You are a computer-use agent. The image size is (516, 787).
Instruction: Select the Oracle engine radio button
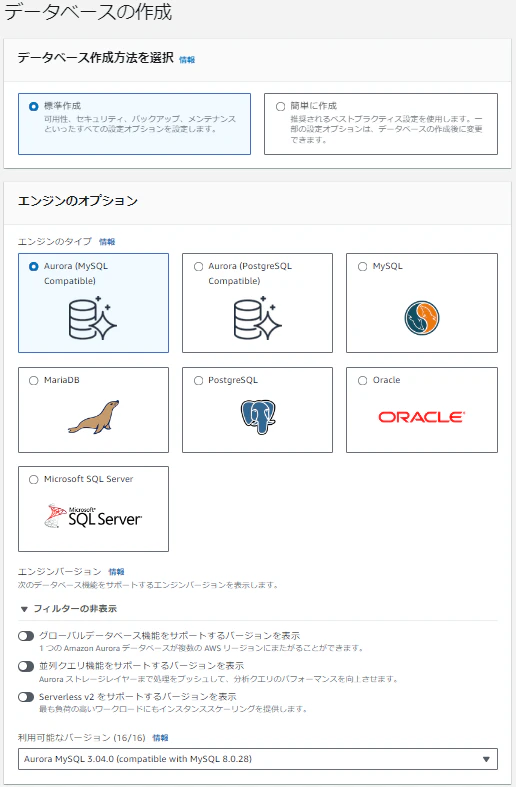362,380
